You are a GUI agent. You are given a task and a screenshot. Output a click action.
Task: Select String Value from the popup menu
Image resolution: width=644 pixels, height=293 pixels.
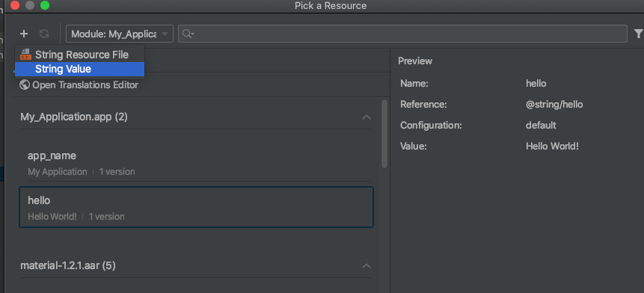(x=80, y=69)
